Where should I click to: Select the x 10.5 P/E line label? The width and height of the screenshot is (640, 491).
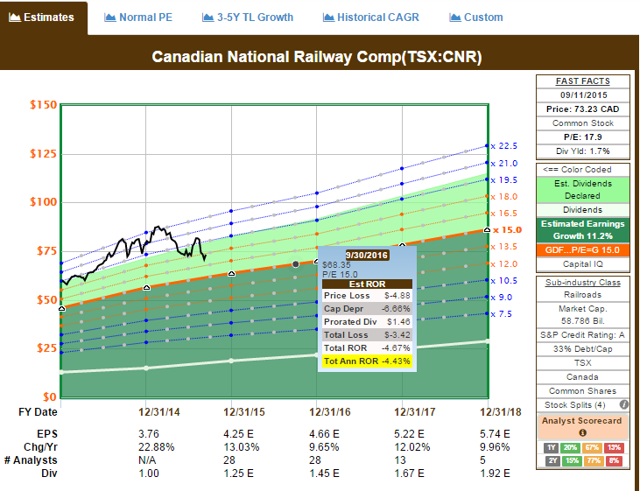pos(504,281)
